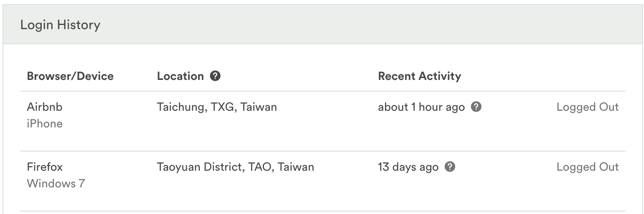
Task: Click the 'Taichung, TXG, Taiwan' location
Action: click(x=216, y=107)
